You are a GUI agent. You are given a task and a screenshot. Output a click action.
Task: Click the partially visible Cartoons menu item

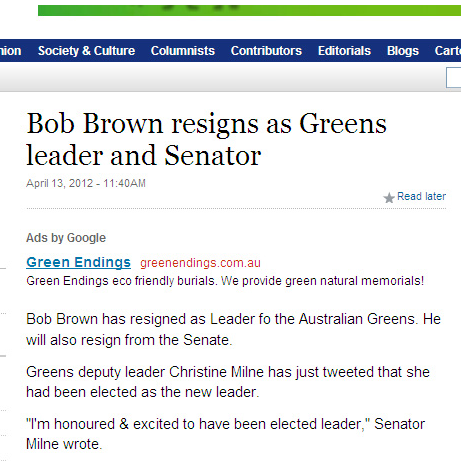coord(448,51)
